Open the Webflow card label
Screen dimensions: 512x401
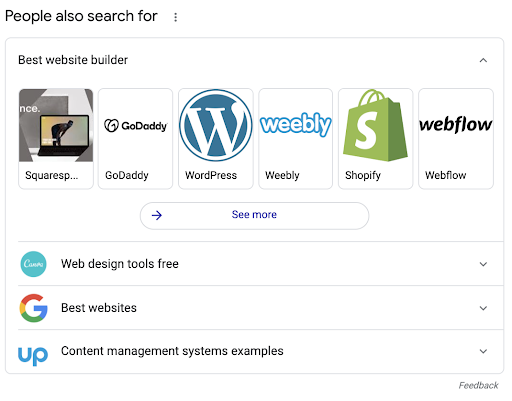point(446,175)
